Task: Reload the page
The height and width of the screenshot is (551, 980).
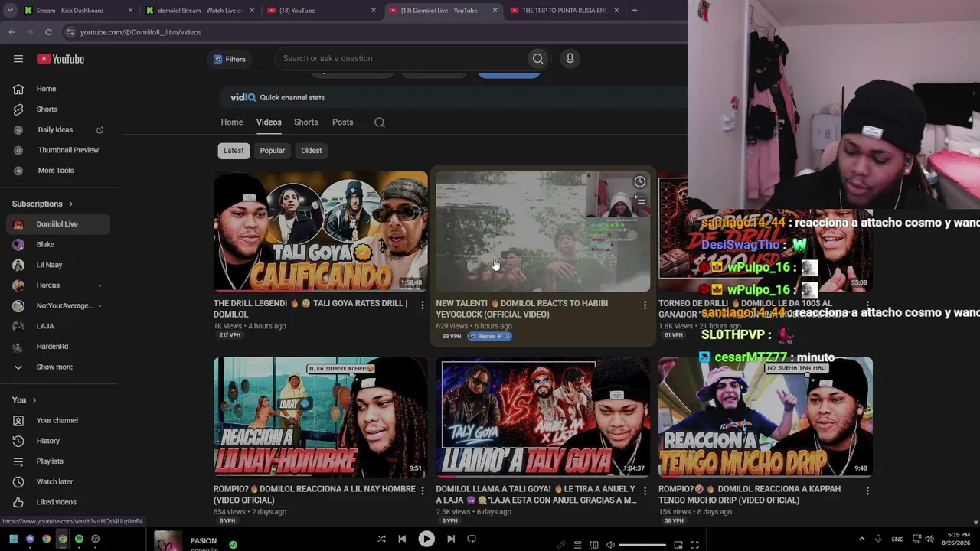Action: pos(48,32)
